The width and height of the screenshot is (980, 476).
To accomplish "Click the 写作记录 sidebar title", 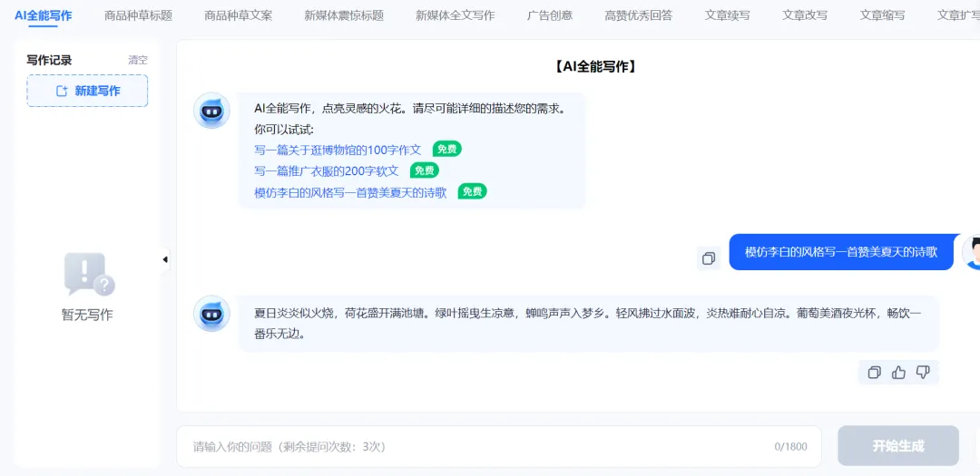I will tap(49, 61).
